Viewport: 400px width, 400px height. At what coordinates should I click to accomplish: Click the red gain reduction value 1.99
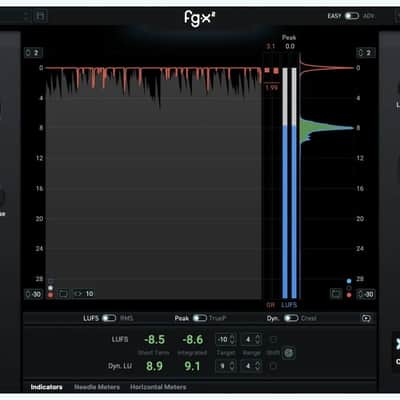pos(272,88)
